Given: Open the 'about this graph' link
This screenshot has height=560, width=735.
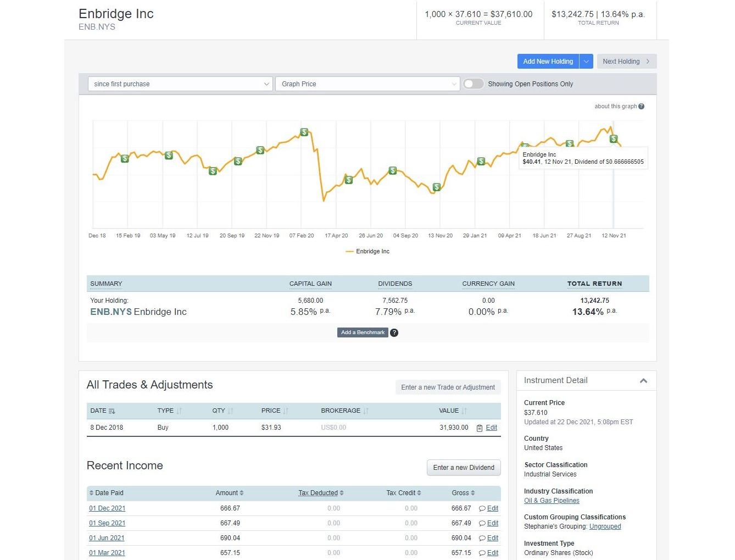Looking at the screenshot, I should click(616, 107).
